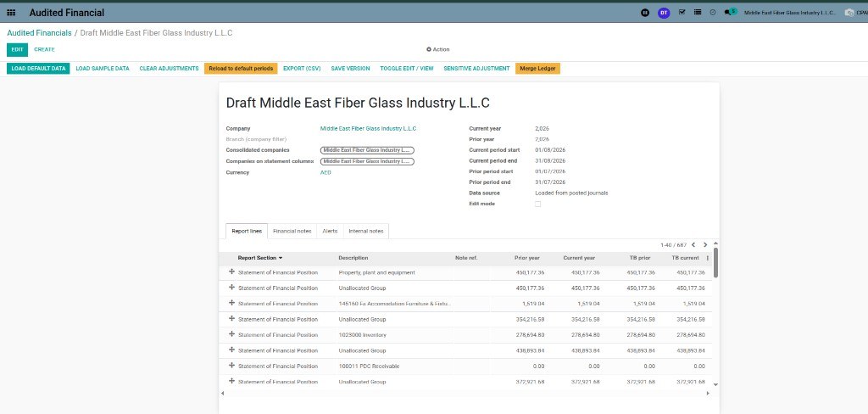This screenshot has height=414, width=868.
Task: Click TB current value 438,893.84
Action: 690,351
